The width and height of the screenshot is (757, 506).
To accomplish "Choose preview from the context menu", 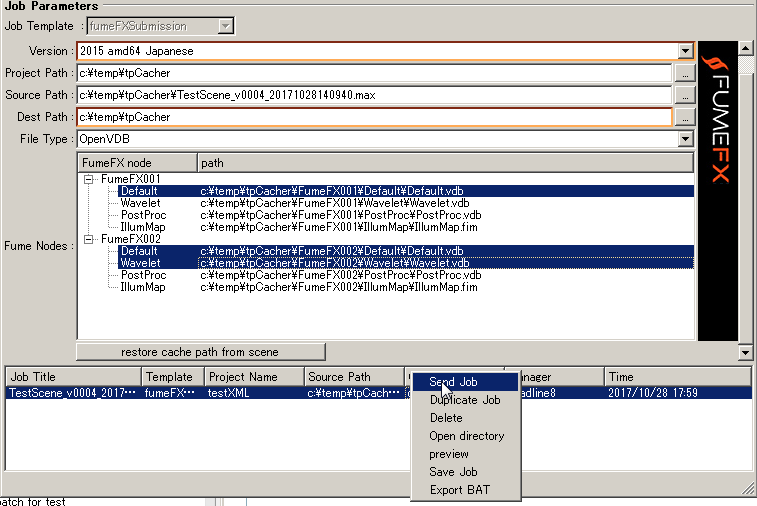I will 465,454.
